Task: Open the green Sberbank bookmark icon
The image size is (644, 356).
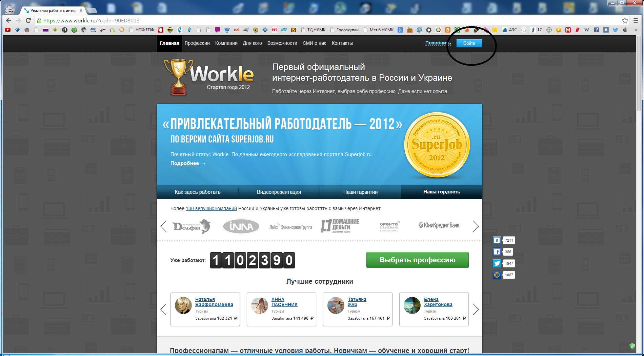Action: [x=74, y=30]
